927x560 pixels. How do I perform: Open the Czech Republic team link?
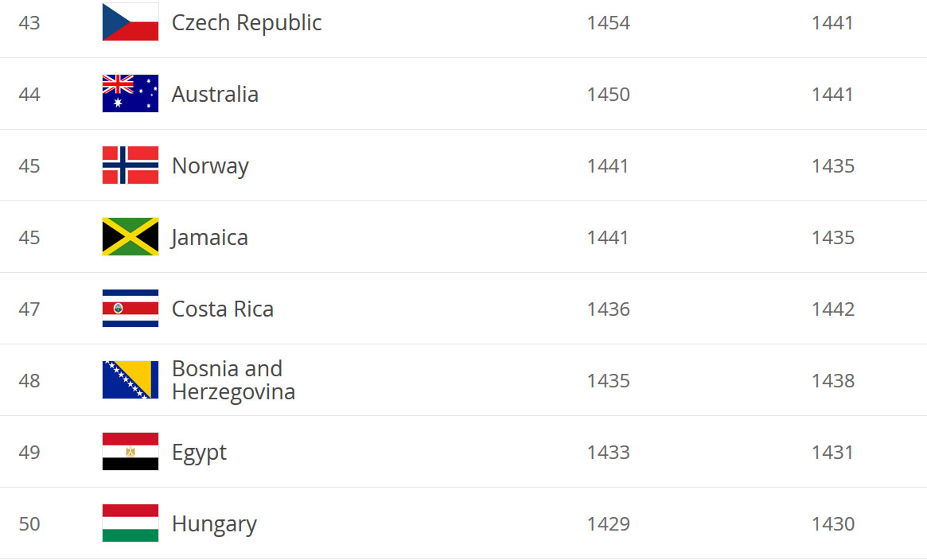[x=247, y=22]
